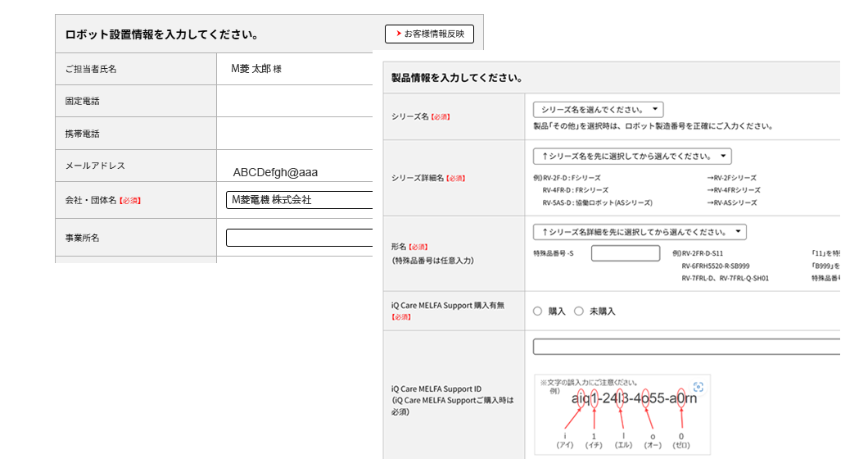This screenshot has width=868, height=459.
Task: Click the 特殊品番号 -S input box
Action: [625, 253]
